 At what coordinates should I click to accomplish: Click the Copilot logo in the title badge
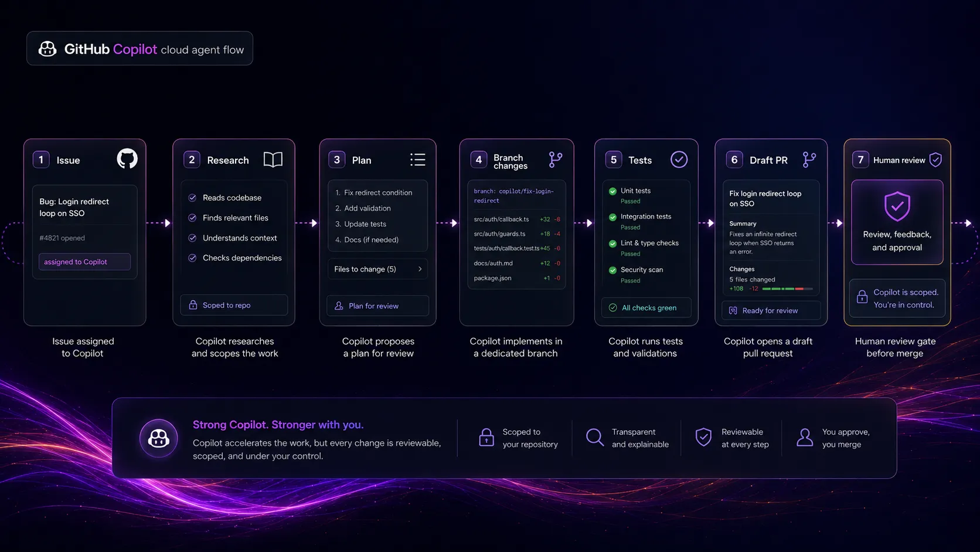pos(47,49)
